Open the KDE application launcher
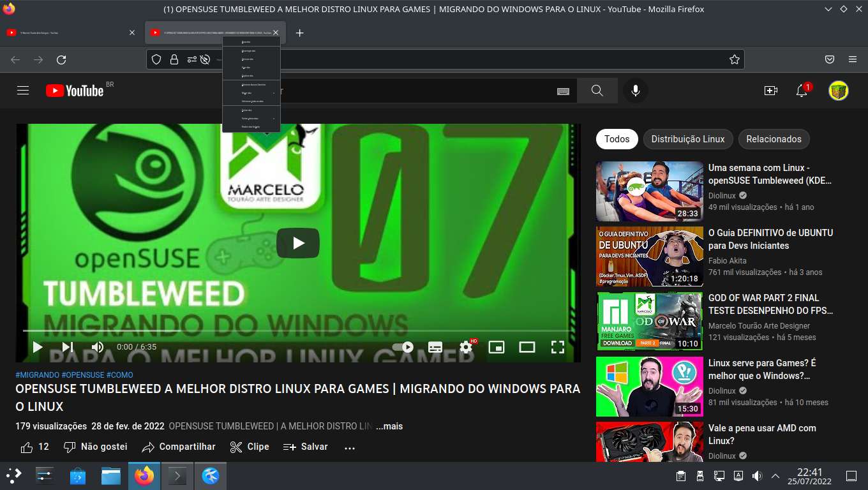 tap(13, 476)
